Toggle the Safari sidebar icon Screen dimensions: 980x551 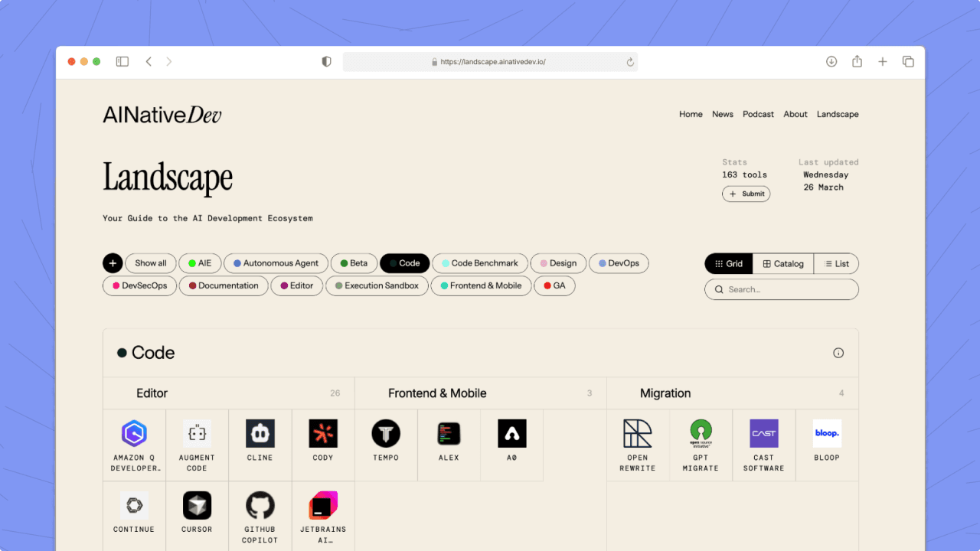click(x=122, y=62)
